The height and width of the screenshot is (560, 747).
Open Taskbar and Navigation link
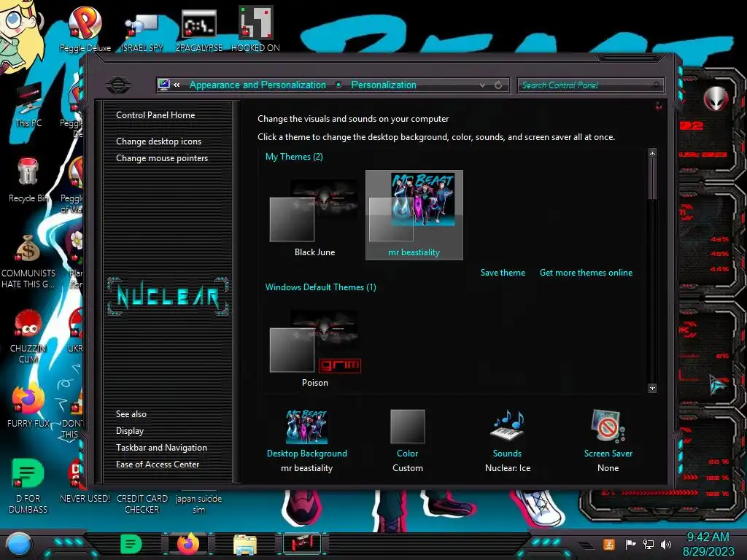tap(161, 448)
